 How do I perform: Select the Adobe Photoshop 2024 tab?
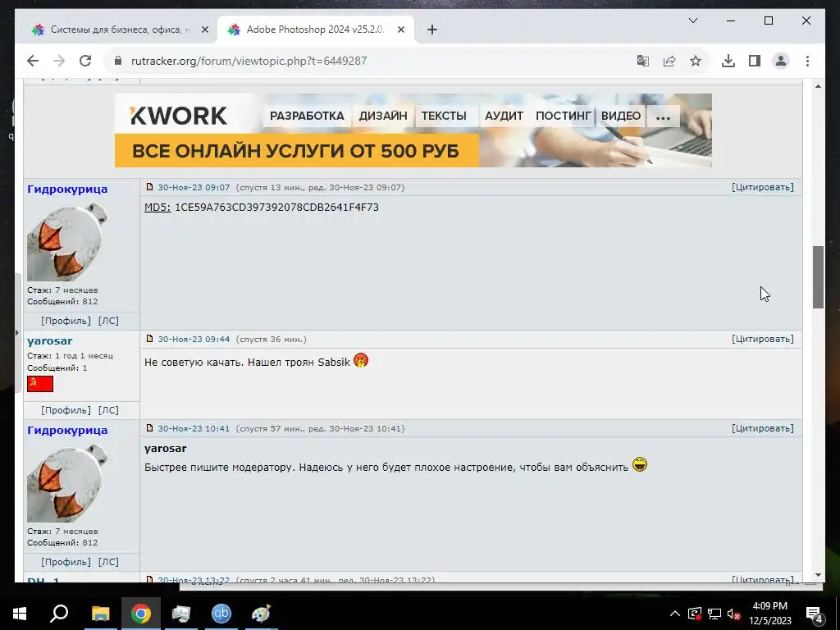pyautogui.click(x=316, y=30)
